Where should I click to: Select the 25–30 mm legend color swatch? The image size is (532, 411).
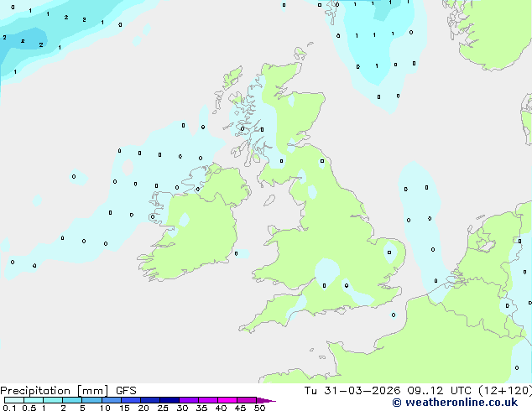[x=169, y=400]
